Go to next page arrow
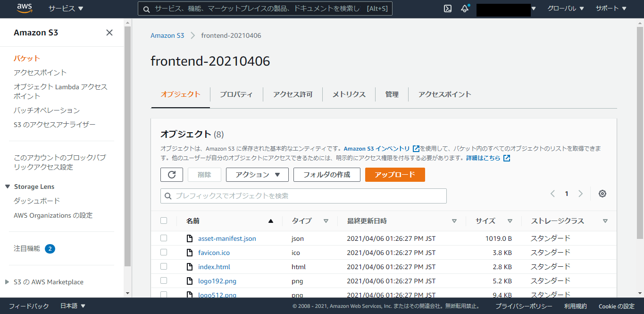This screenshot has width=644, height=314. [x=581, y=194]
